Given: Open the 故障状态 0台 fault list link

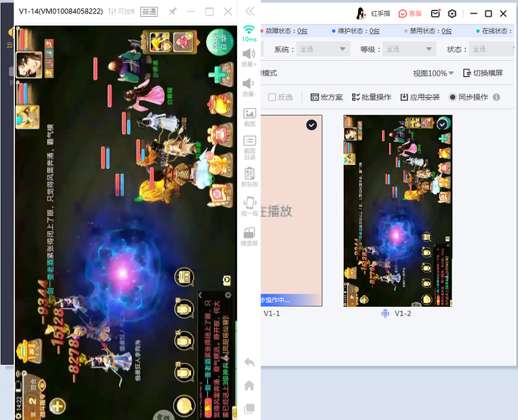Looking at the screenshot, I should pyautogui.click(x=302, y=30).
